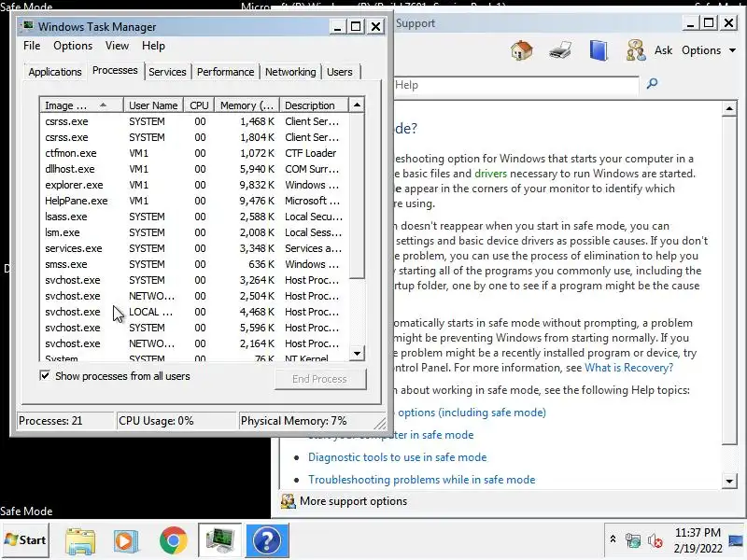Click the process list scroll up arrow
The width and height of the screenshot is (747, 560).
coord(357,105)
